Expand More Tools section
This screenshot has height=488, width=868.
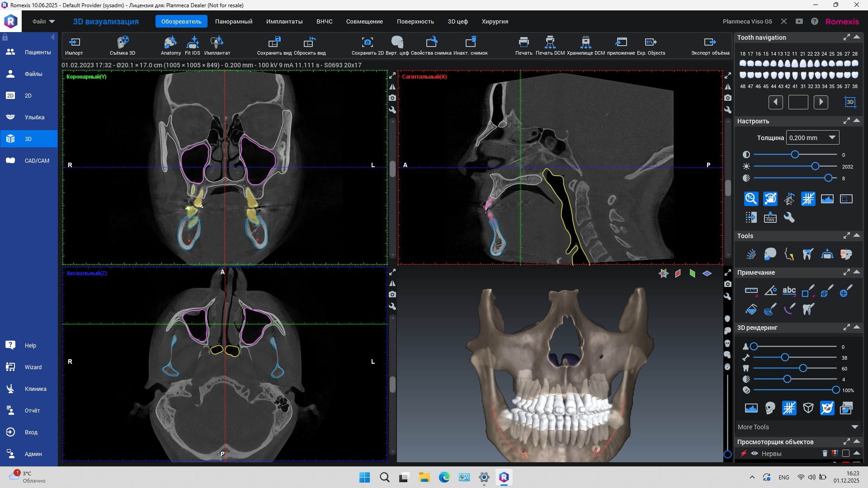pos(854,427)
